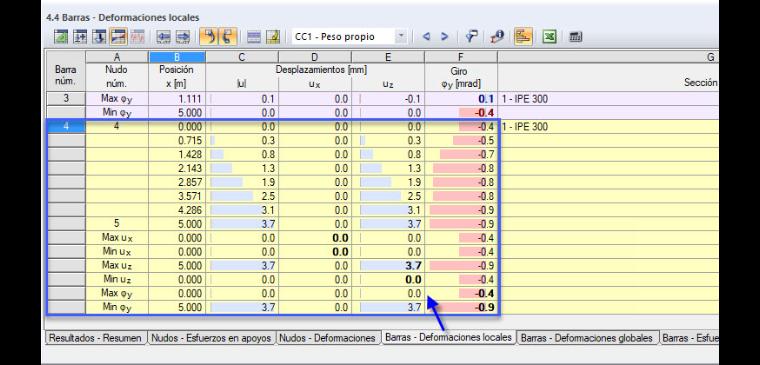760x365 pixels.
Task: Toggle the highlighted icon with left-curving arrow
Action: coord(208,36)
